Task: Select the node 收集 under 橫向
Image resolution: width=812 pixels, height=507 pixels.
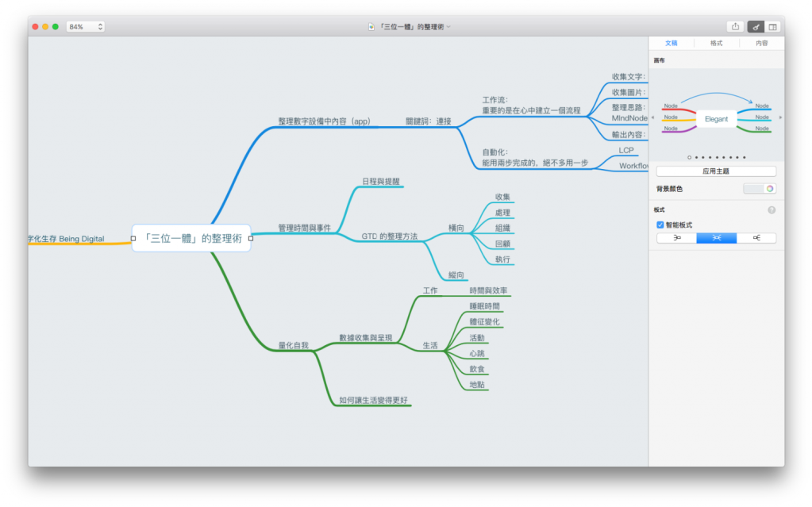Action: point(502,197)
